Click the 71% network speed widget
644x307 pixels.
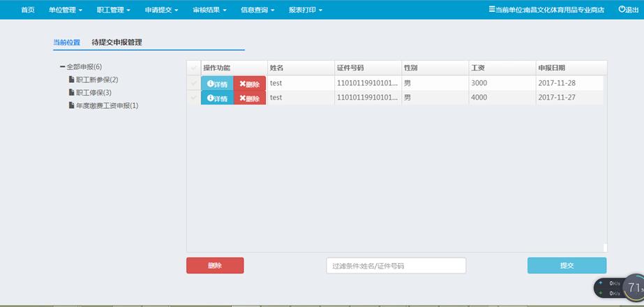(634, 287)
